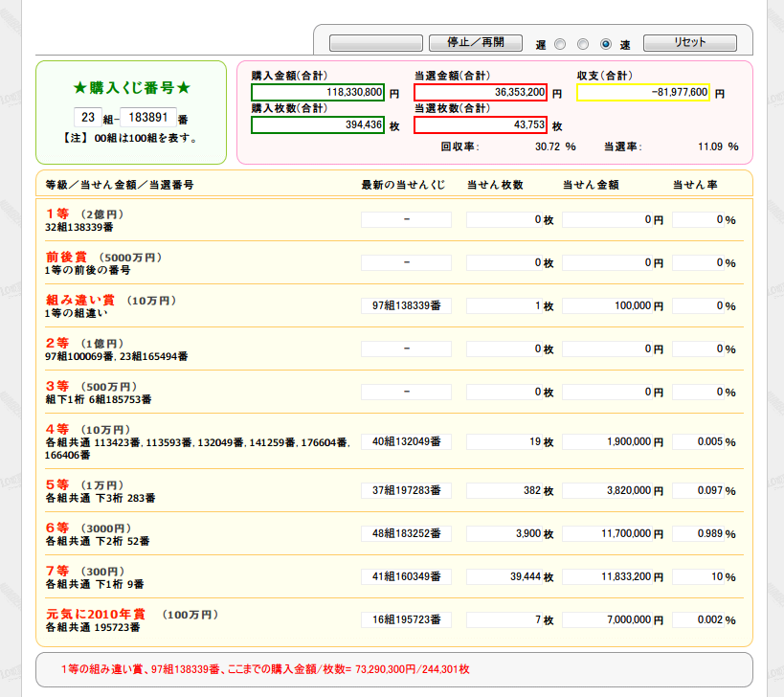
Task: Click 6等 rate 0.989 field
Action: 698,534
